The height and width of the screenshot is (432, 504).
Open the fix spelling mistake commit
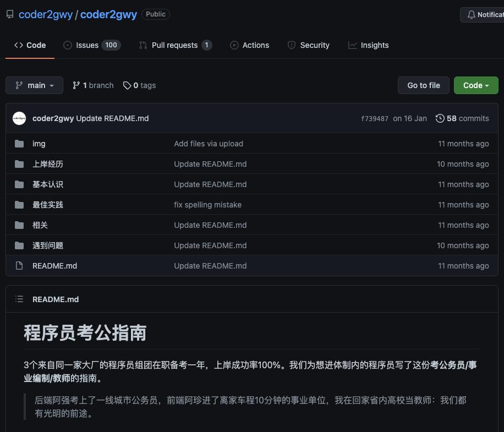pos(207,205)
